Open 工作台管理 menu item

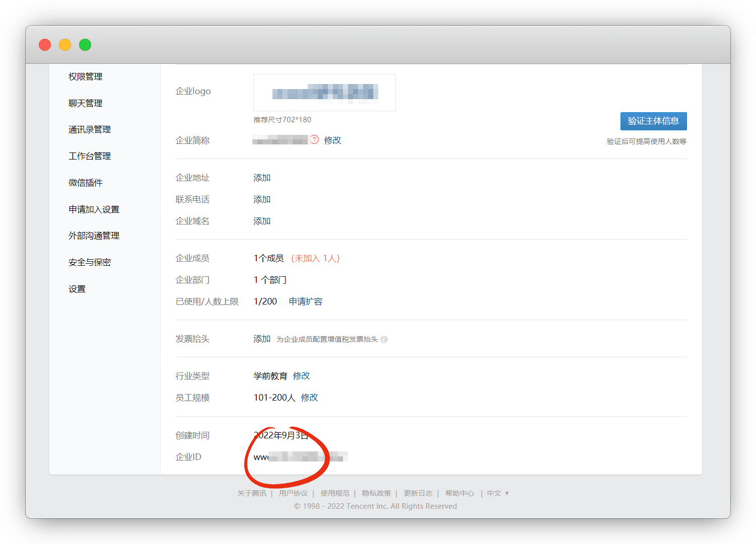coord(90,156)
